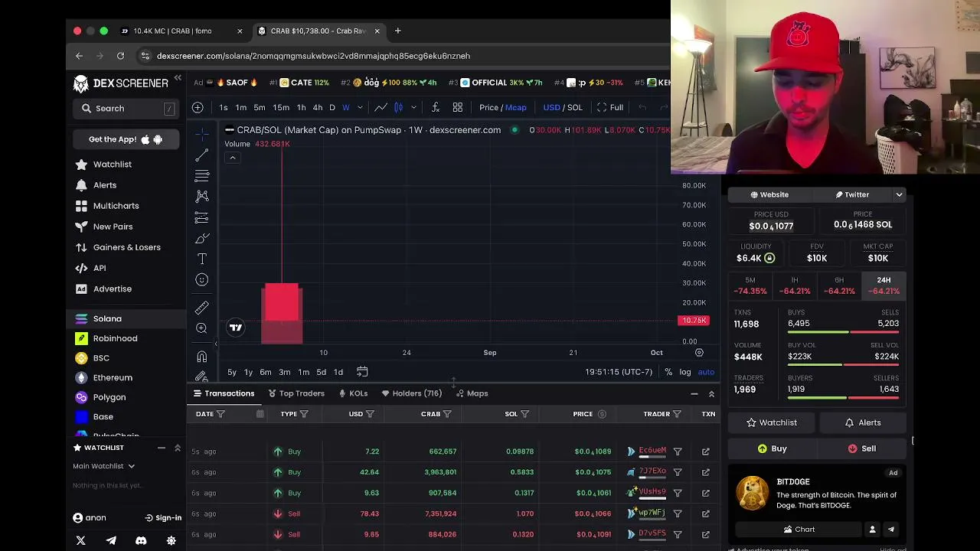The image size is (980, 551).
Task: Expand the chart style dropdown
Action: click(x=413, y=107)
